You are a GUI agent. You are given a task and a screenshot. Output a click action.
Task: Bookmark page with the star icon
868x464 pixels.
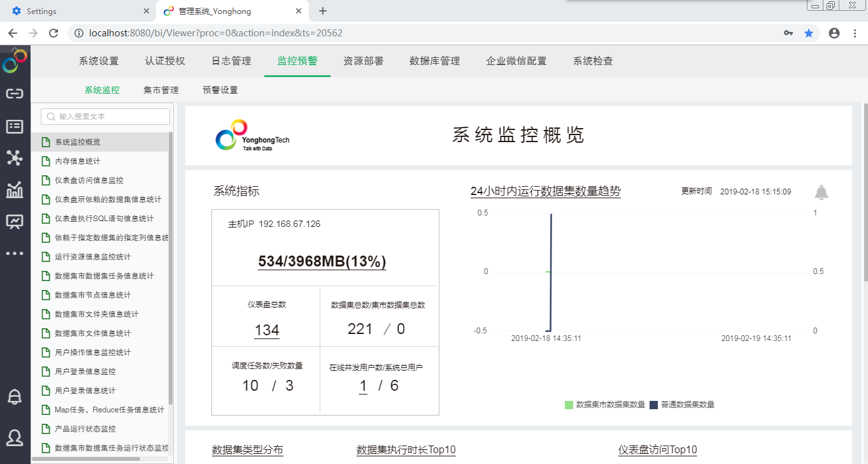click(809, 33)
